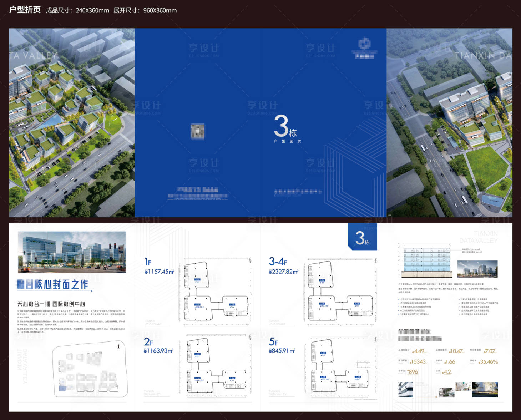
Task: Click the north compass icon on 1F floor plan
Action: coord(250,261)
